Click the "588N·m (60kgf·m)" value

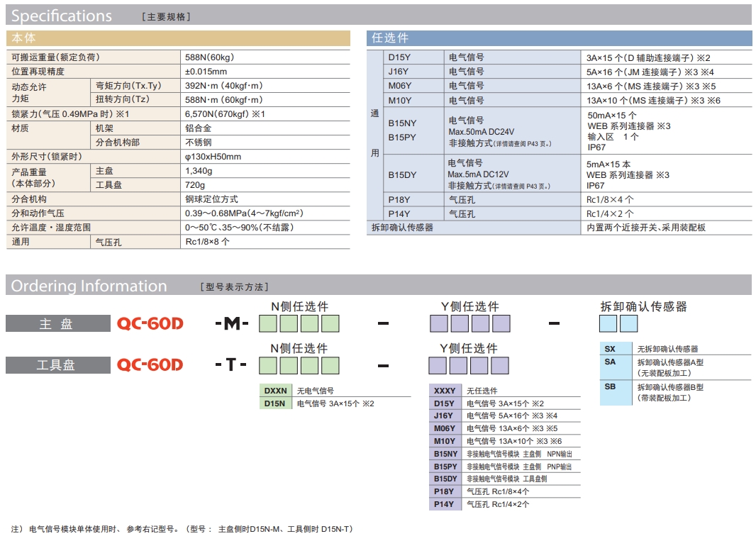click(223, 100)
